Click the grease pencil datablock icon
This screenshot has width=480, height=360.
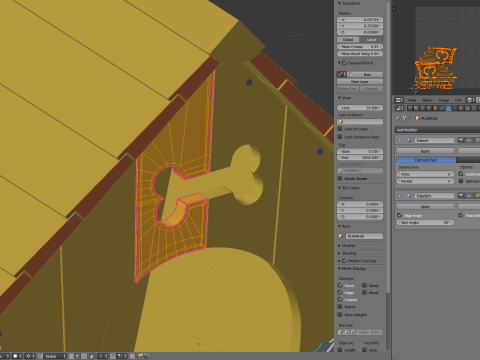(341, 74)
